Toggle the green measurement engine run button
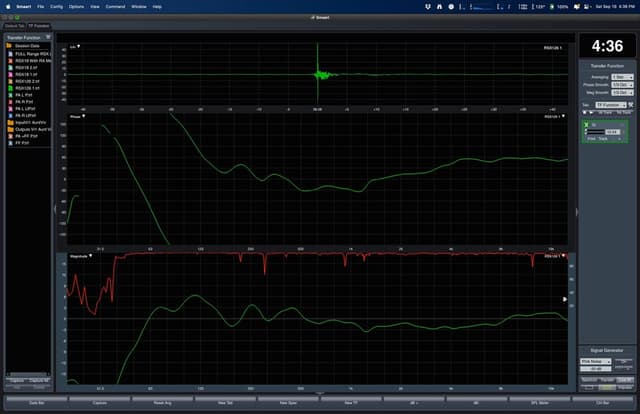The image size is (640, 414). pos(587,125)
